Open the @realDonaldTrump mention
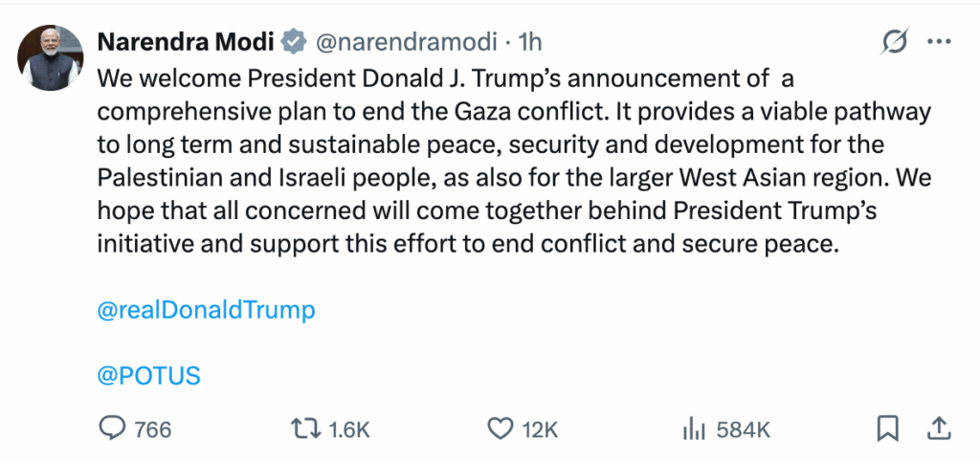Image resolution: width=980 pixels, height=463 pixels. pos(206,311)
